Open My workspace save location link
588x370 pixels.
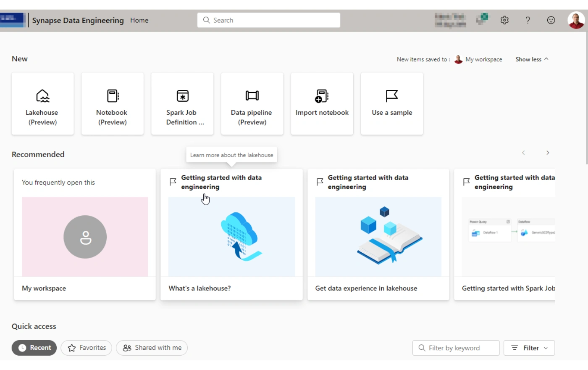click(x=478, y=59)
